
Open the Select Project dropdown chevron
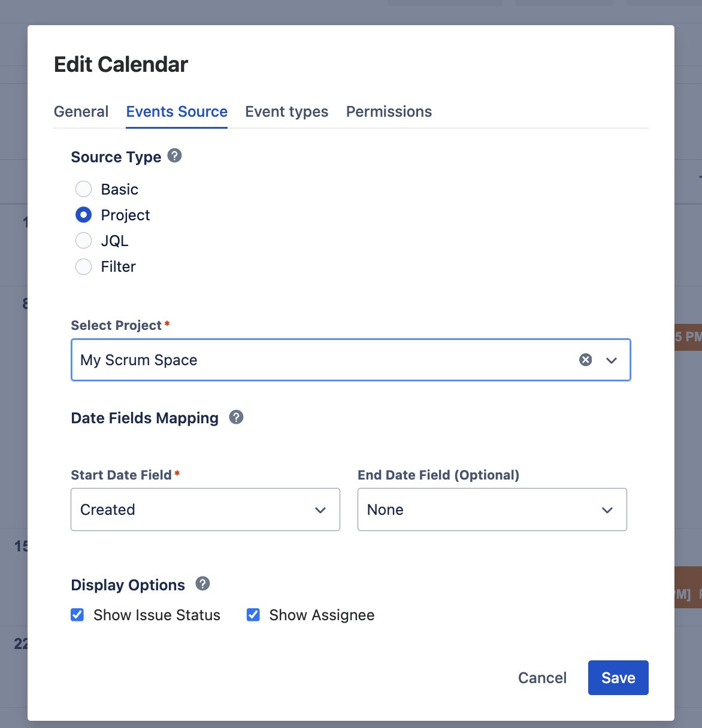point(612,360)
